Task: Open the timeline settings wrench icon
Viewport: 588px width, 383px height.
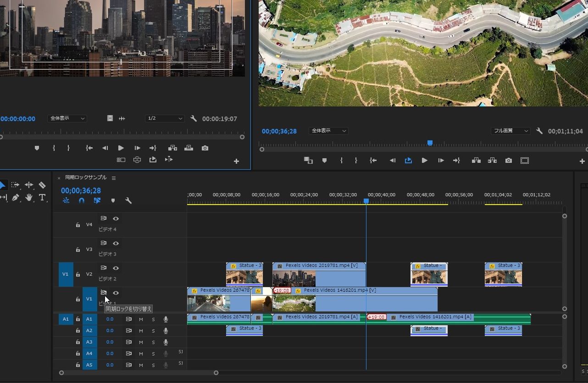Action: pos(129,200)
